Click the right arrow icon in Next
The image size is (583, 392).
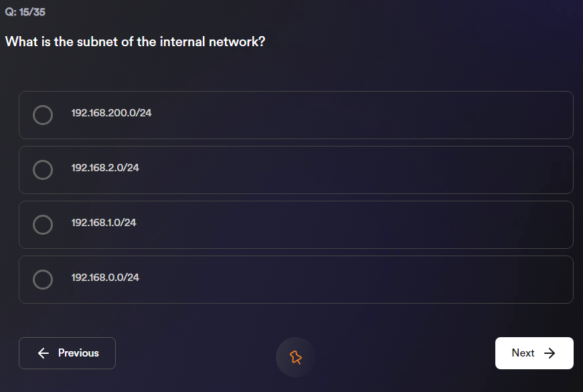(550, 353)
